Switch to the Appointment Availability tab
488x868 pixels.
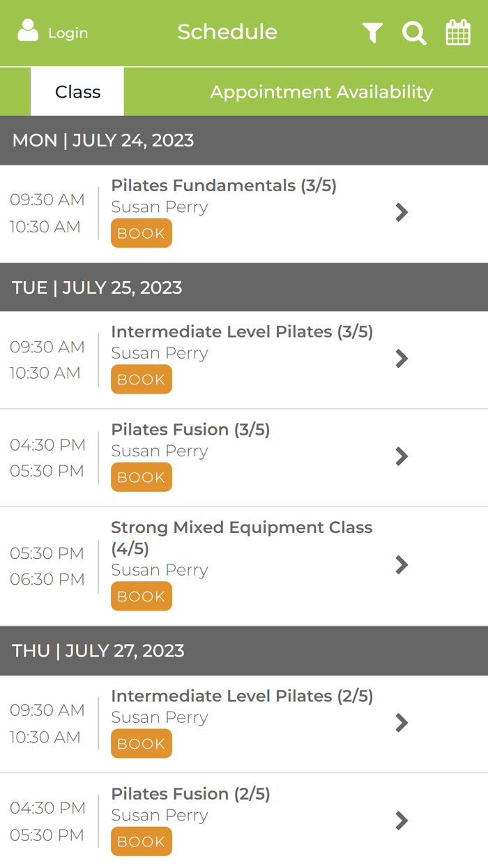(x=321, y=91)
